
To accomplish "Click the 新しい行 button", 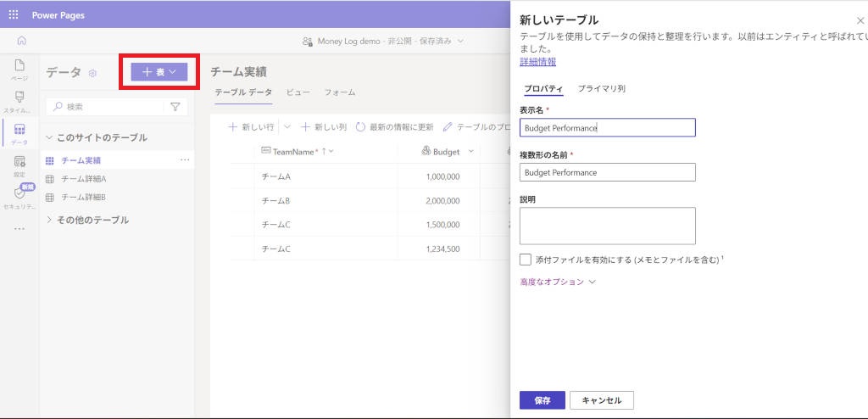I will [252, 127].
